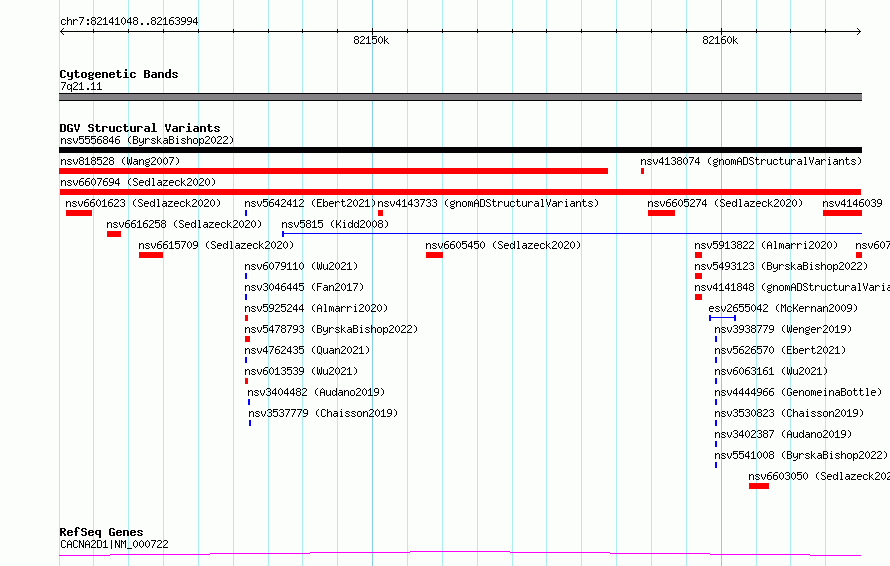Select the nsv4762435 (Quan2021) label
The image size is (890, 566).
(307, 350)
